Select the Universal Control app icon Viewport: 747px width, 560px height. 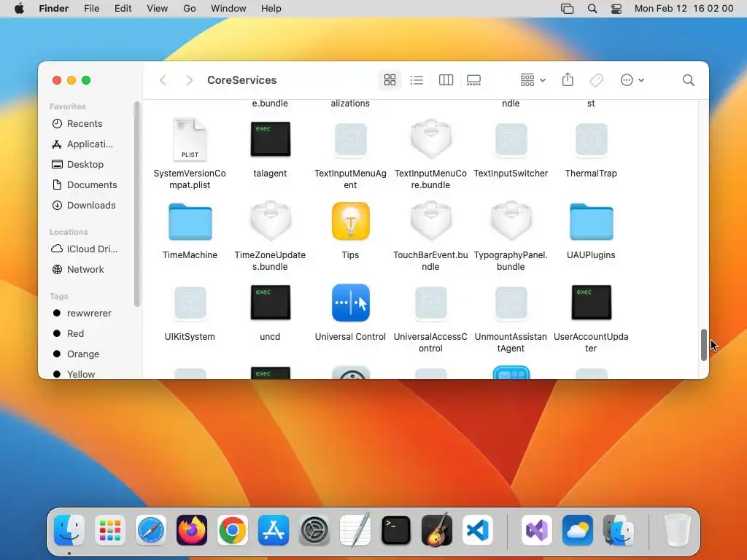click(351, 303)
